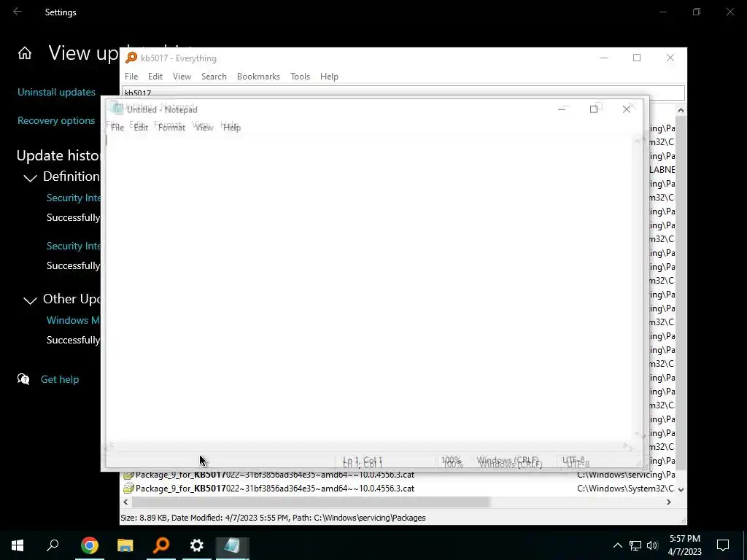Open Notepad's File menu

(x=117, y=128)
